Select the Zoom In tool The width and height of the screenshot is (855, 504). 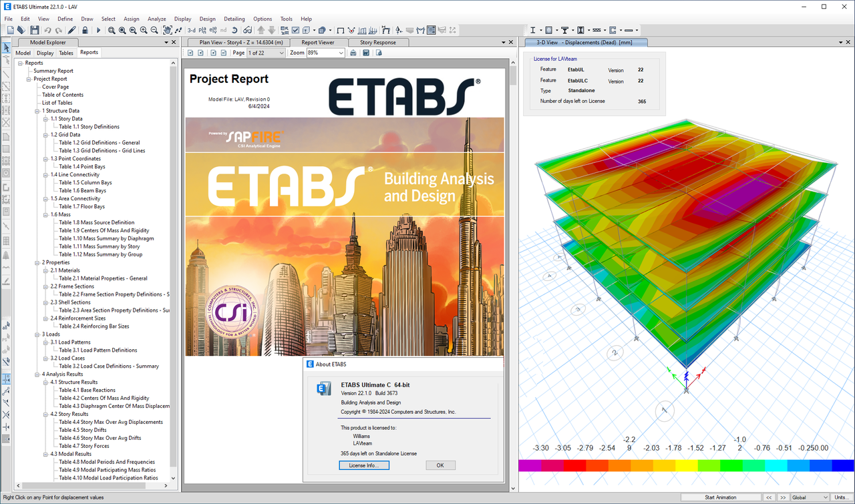[x=144, y=30]
